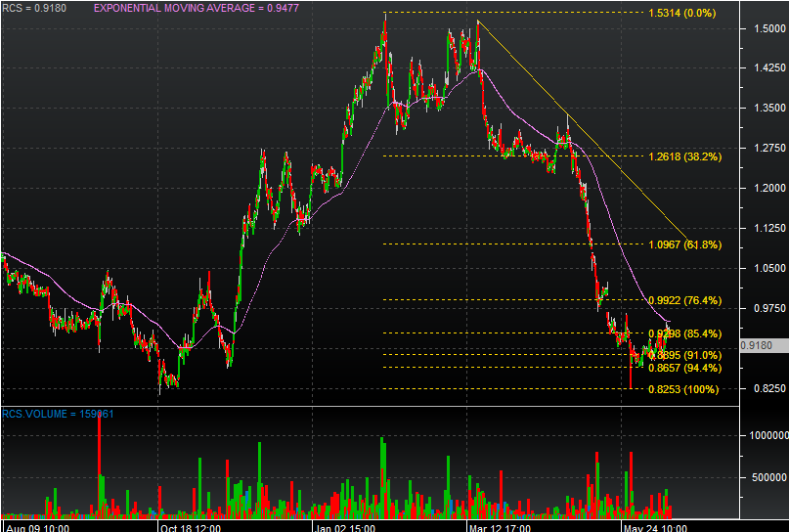Select the Aug 09 10:00 date on the time axis
The image size is (789, 532).
36,526
